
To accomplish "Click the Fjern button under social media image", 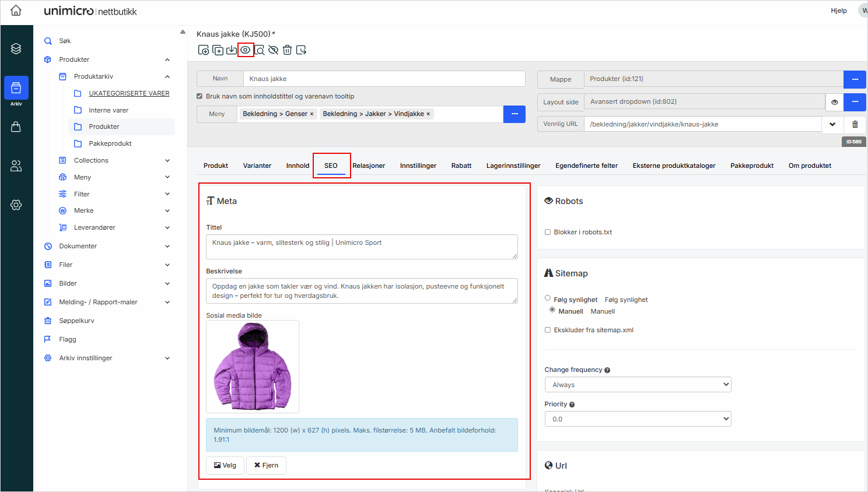I will pyautogui.click(x=266, y=465).
